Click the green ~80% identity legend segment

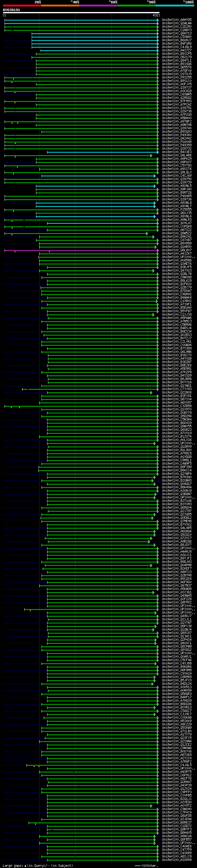pos(137,6)
